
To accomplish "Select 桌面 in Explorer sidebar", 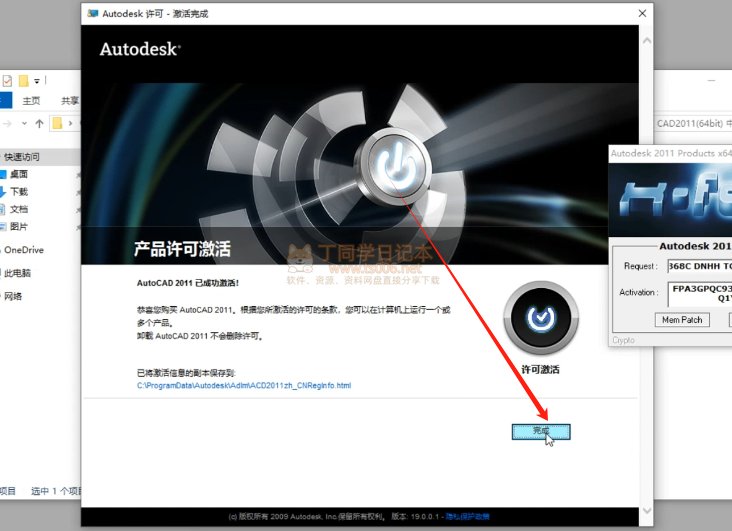I will (19, 174).
